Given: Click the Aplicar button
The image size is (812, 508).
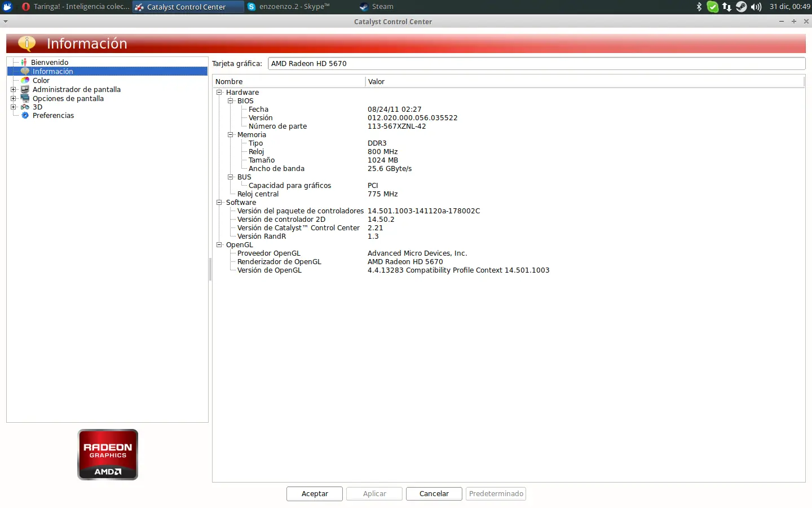Looking at the screenshot, I should [374, 494].
